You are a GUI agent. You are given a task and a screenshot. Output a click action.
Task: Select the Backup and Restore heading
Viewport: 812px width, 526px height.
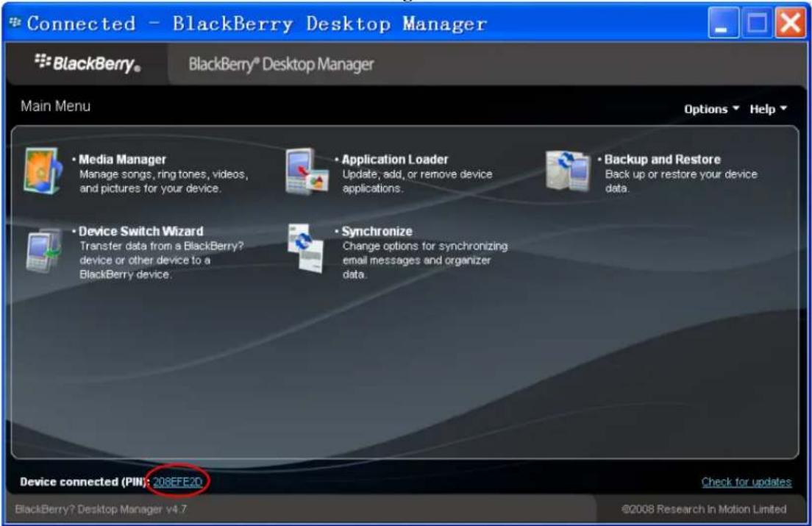[663, 160]
